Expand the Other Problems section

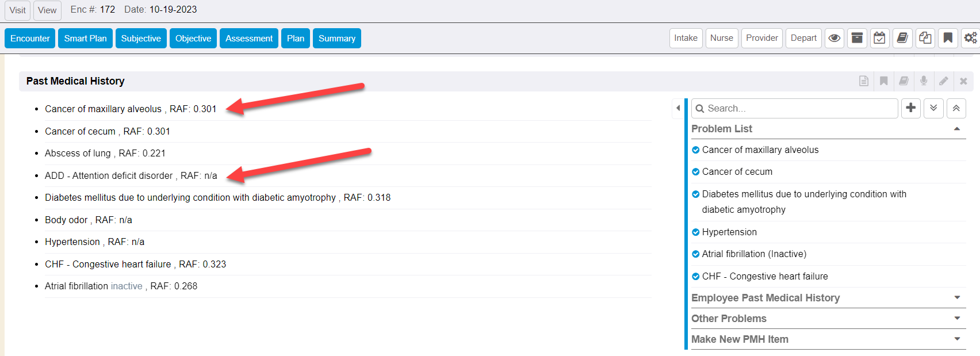tap(957, 319)
